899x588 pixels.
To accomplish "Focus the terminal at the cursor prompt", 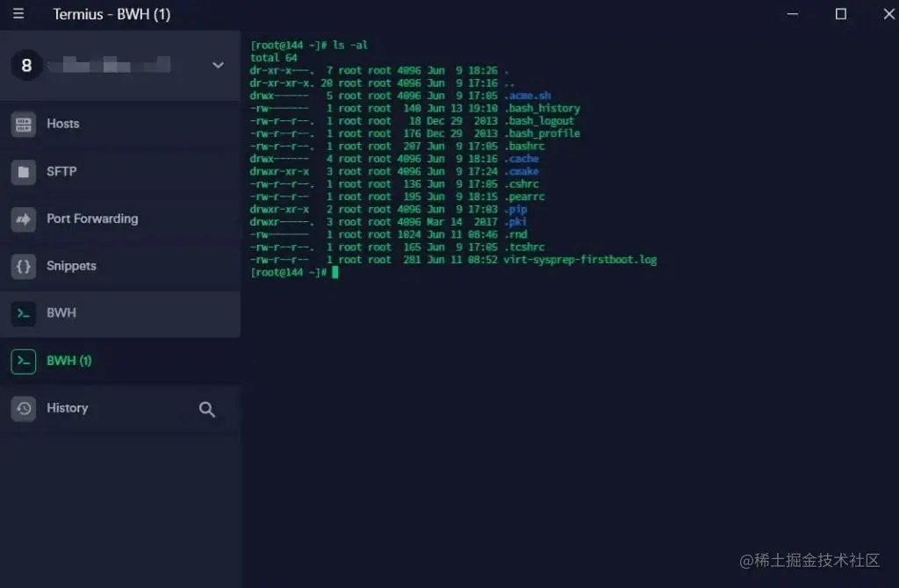I will tap(334, 273).
